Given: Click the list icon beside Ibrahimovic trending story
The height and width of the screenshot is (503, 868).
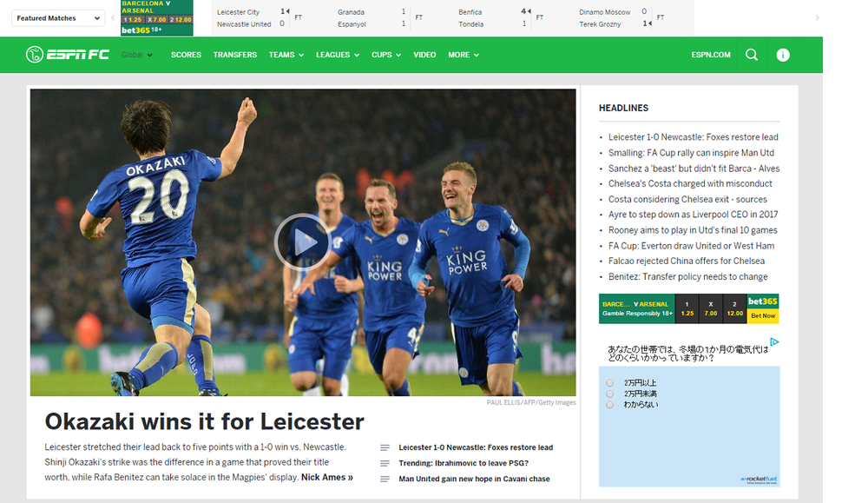Looking at the screenshot, I should point(385,463).
